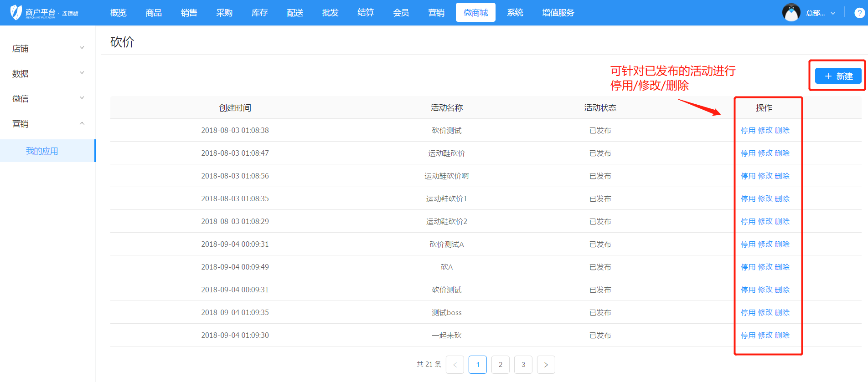Click the help question mark icon
Image resolution: width=868 pixels, height=382 pixels.
[x=859, y=13]
